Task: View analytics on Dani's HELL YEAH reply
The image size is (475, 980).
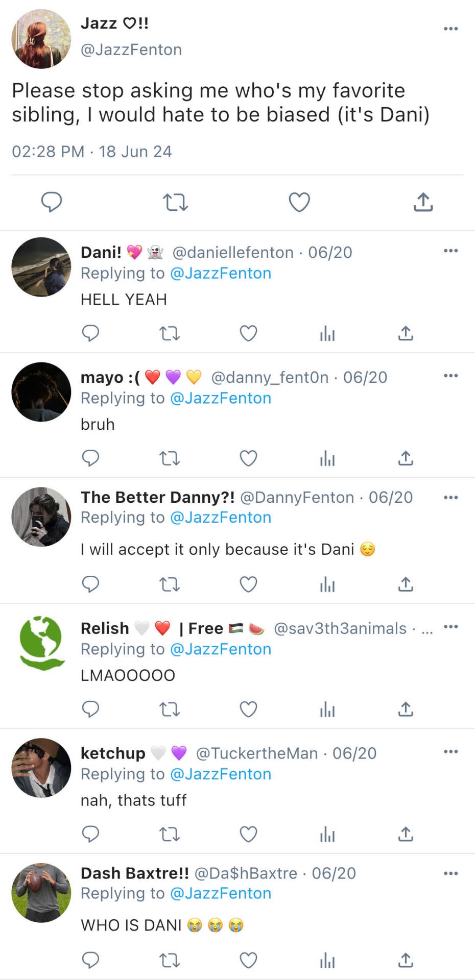Action: click(327, 334)
